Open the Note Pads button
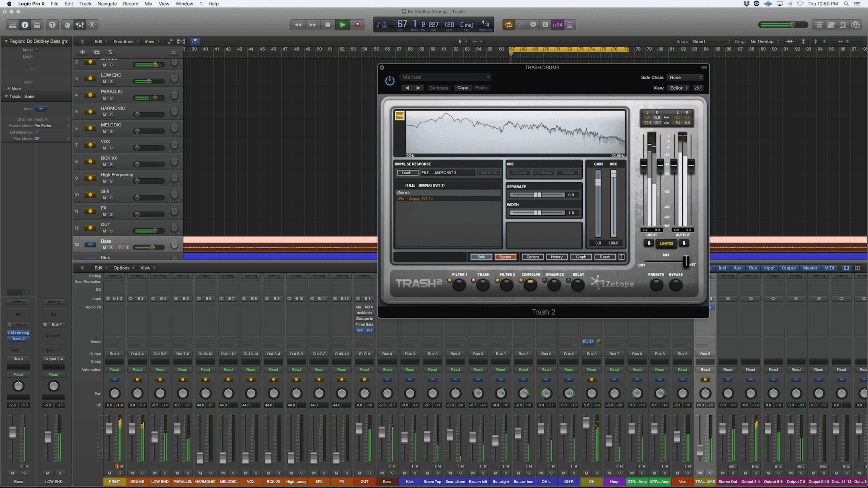This screenshot has height=488, width=868. coord(831,25)
